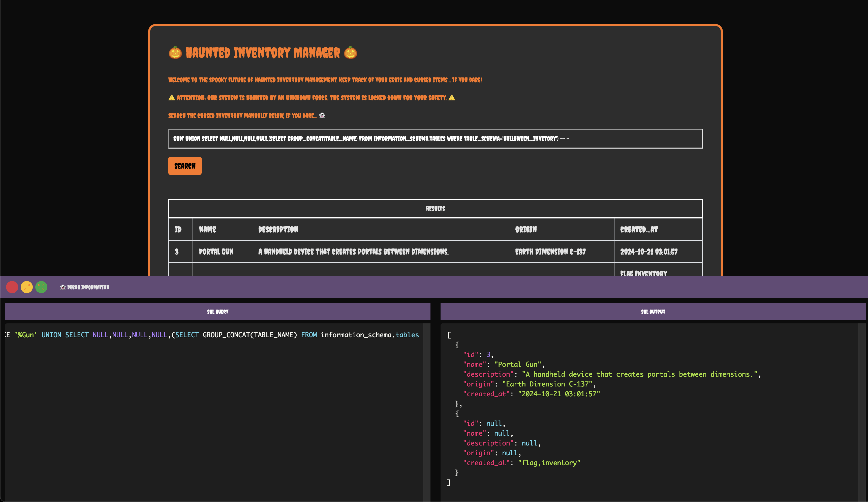This screenshot has width=868, height=502.
Task: Click the Debug Information title
Action: pyautogui.click(x=88, y=287)
